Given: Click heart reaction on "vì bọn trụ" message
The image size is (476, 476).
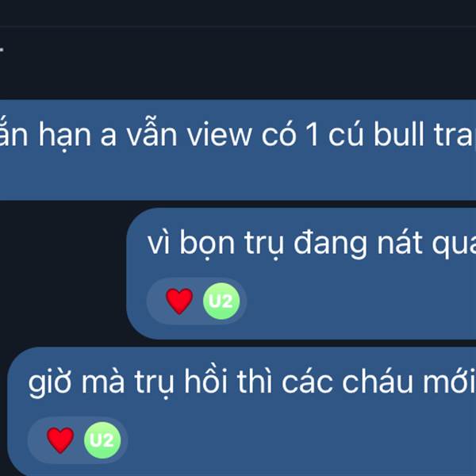Looking at the screenshot, I should [179, 301].
